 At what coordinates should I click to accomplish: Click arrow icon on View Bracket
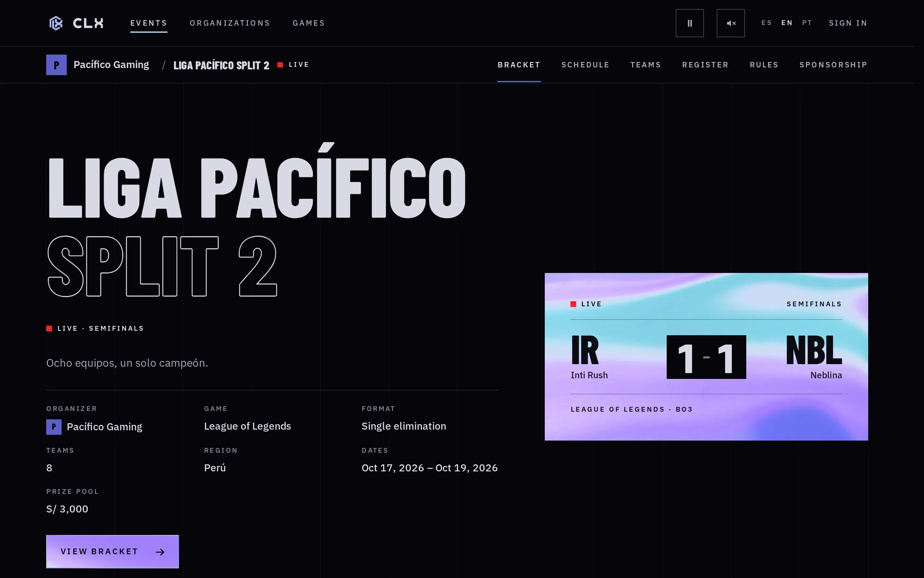click(x=160, y=552)
